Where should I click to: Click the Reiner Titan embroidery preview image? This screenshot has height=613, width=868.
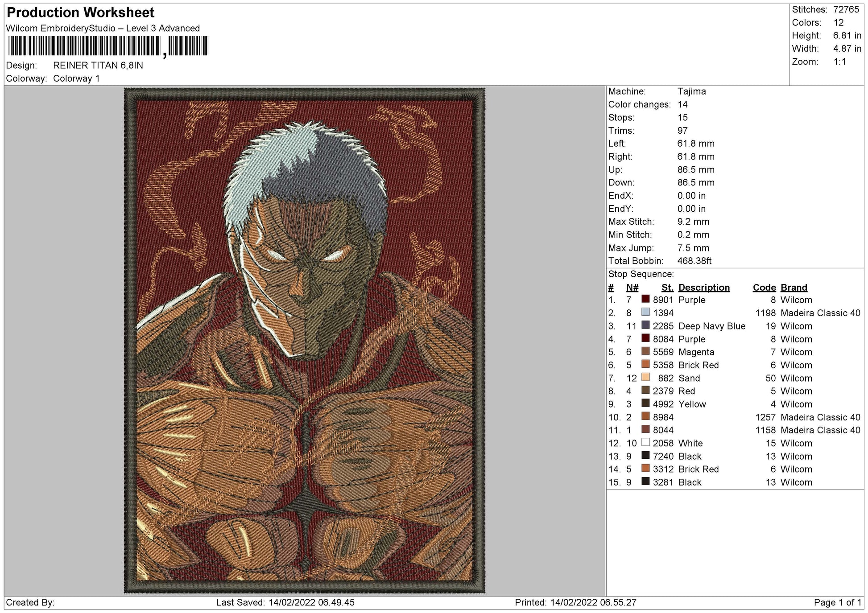[x=305, y=341]
